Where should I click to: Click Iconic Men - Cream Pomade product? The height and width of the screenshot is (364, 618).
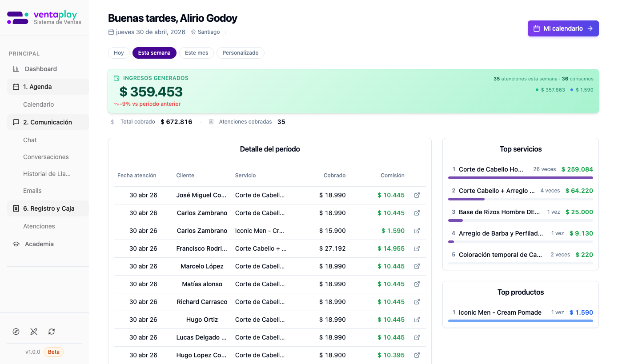pos(500,312)
